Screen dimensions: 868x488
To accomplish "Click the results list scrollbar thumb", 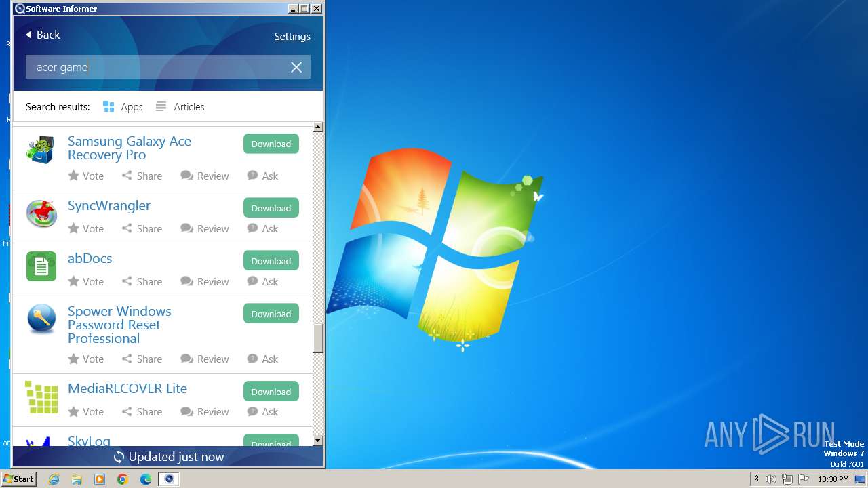I will (x=318, y=338).
